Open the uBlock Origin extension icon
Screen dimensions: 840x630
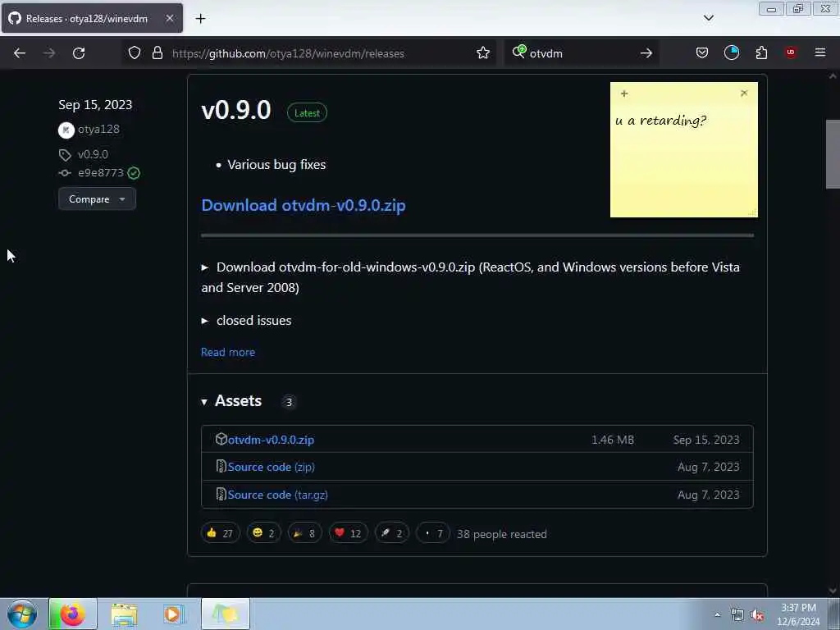790,52
